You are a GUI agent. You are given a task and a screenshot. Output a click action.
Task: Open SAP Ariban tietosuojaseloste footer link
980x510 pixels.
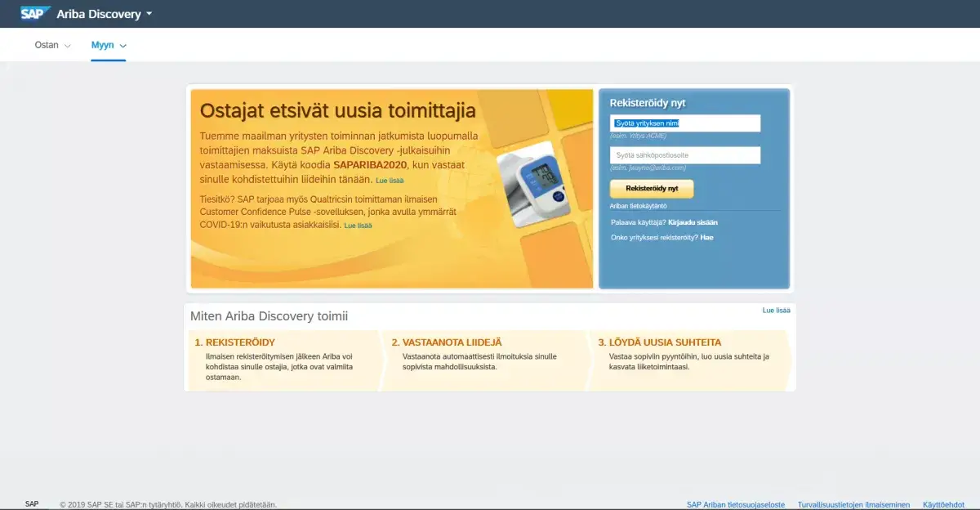tap(736, 505)
